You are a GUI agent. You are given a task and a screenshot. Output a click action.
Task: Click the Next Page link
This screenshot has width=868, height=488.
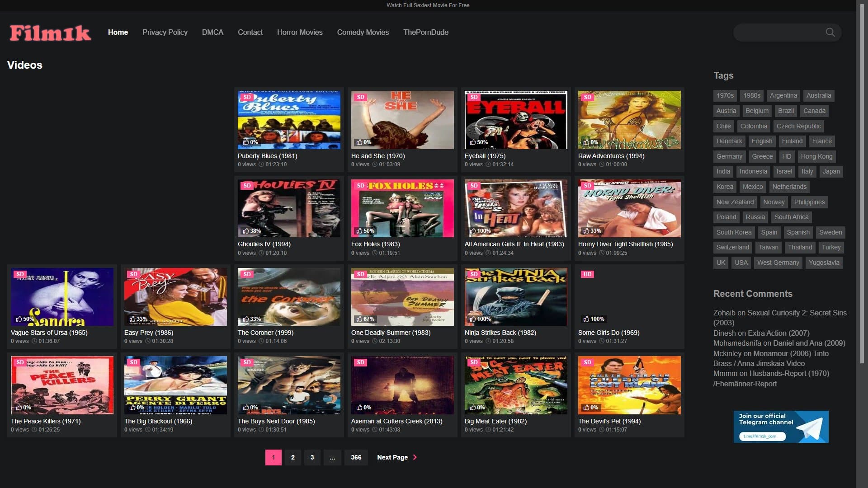tap(397, 457)
